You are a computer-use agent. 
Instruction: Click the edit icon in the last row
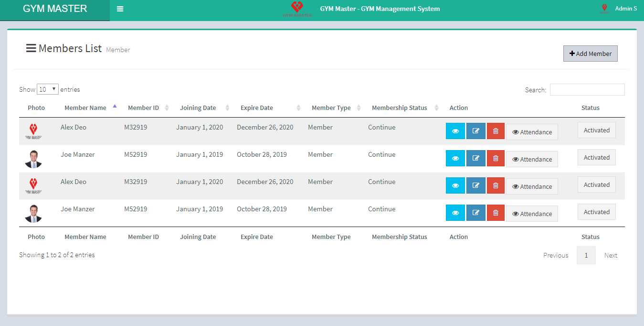(x=475, y=213)
